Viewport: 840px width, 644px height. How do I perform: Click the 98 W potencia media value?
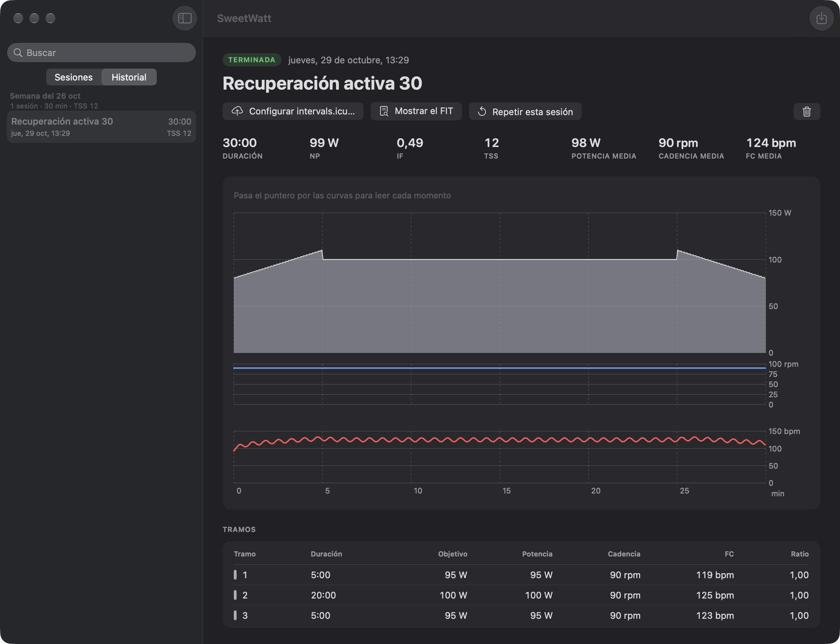tap(586, 143)
